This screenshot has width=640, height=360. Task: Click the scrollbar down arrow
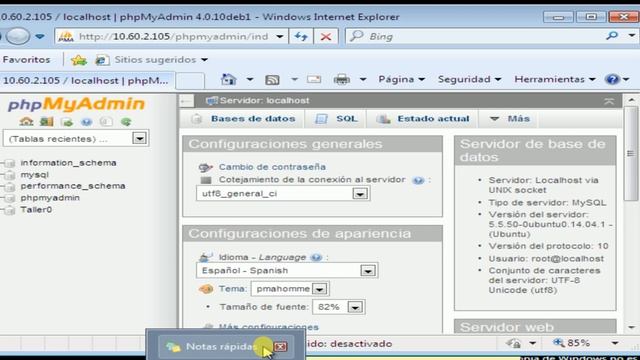click(x=631, y=327)
